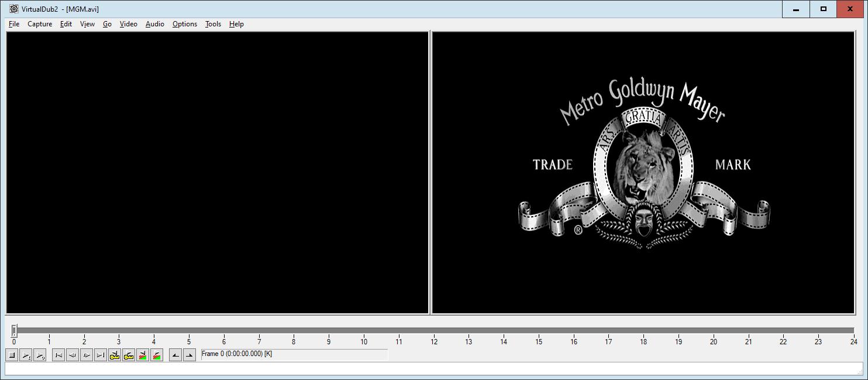Open the Edit menu
868x380 pixels.
coord(66,24)
